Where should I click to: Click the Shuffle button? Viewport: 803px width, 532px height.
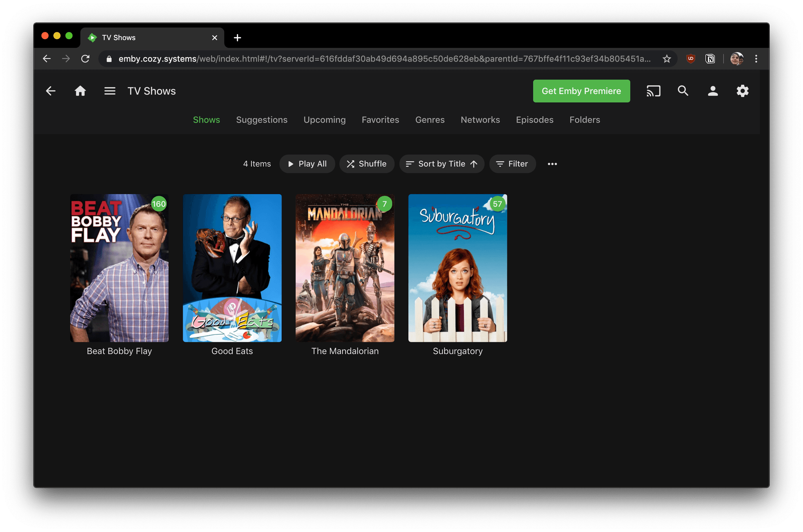(x=367, y=164)
